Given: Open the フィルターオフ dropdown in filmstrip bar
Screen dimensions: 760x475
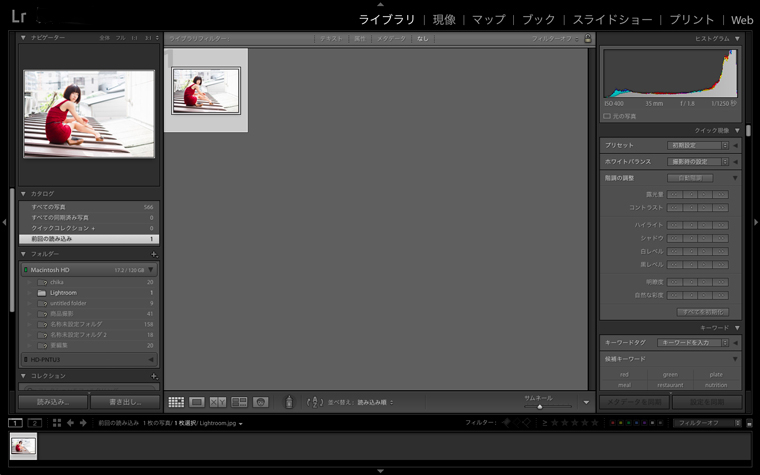Looking at the screenshot, I should click(707, 423).
